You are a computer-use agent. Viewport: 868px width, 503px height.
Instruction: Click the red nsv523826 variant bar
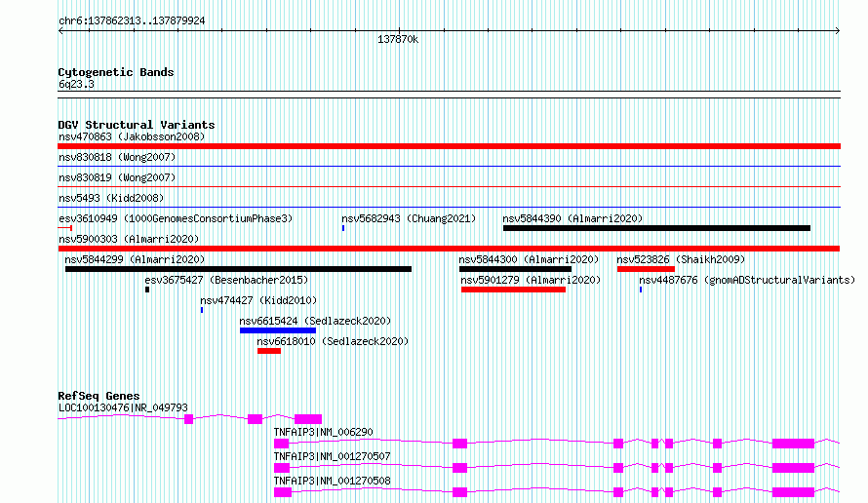(646, 269)
